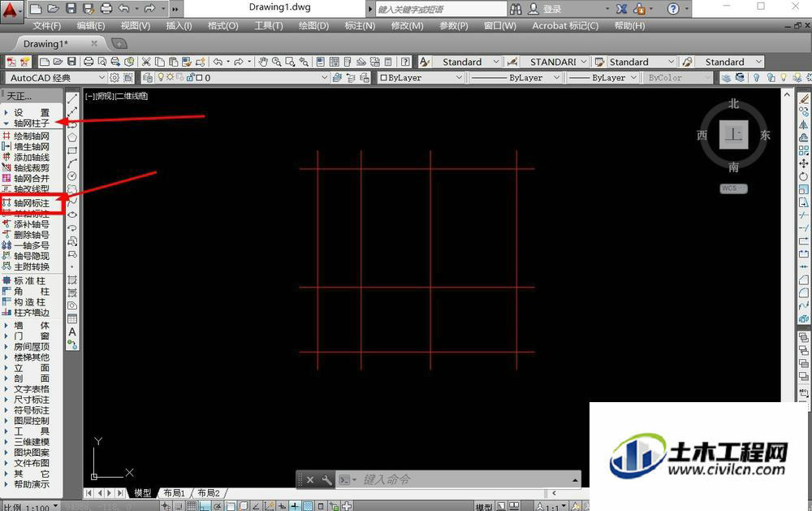Select the Rectangle draw tool

[72, 150]
